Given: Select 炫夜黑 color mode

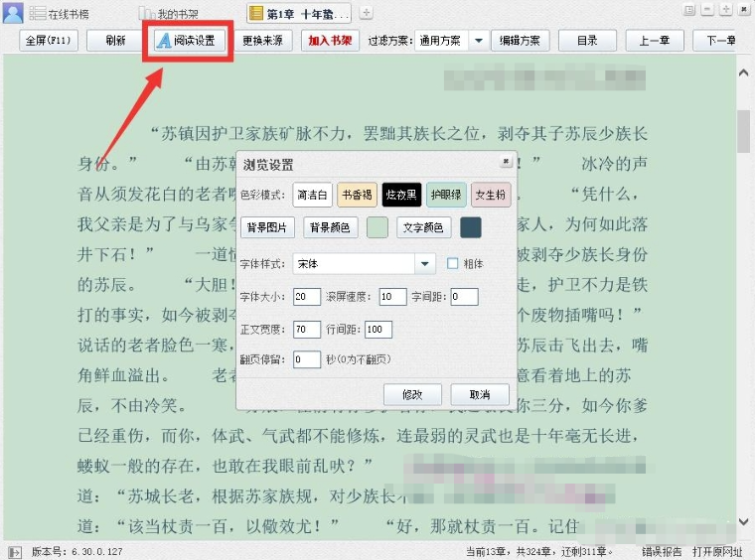Looking at the screenshot, I should pyautogui.click(x=401, y=195).
